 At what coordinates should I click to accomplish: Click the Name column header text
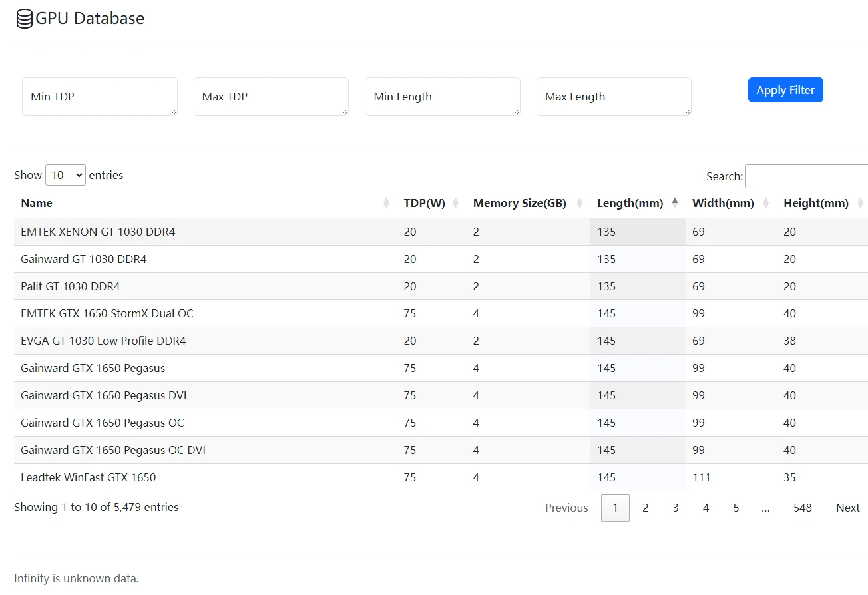pyautogui.click(x=37, y=203)
